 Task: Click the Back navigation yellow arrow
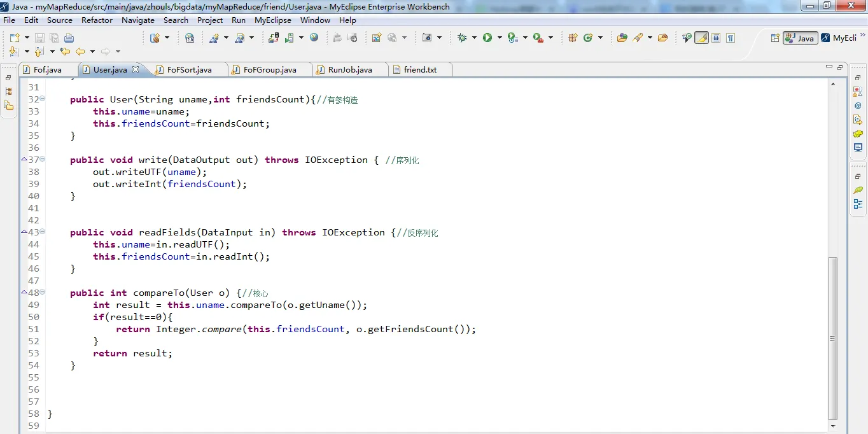[80, 52]
